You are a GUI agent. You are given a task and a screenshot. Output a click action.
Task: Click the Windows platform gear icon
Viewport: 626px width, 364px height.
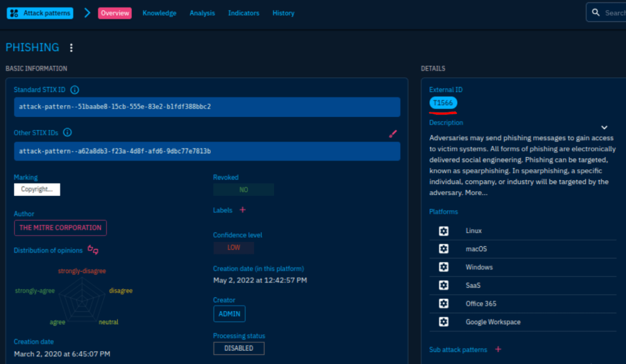(443, 267)
